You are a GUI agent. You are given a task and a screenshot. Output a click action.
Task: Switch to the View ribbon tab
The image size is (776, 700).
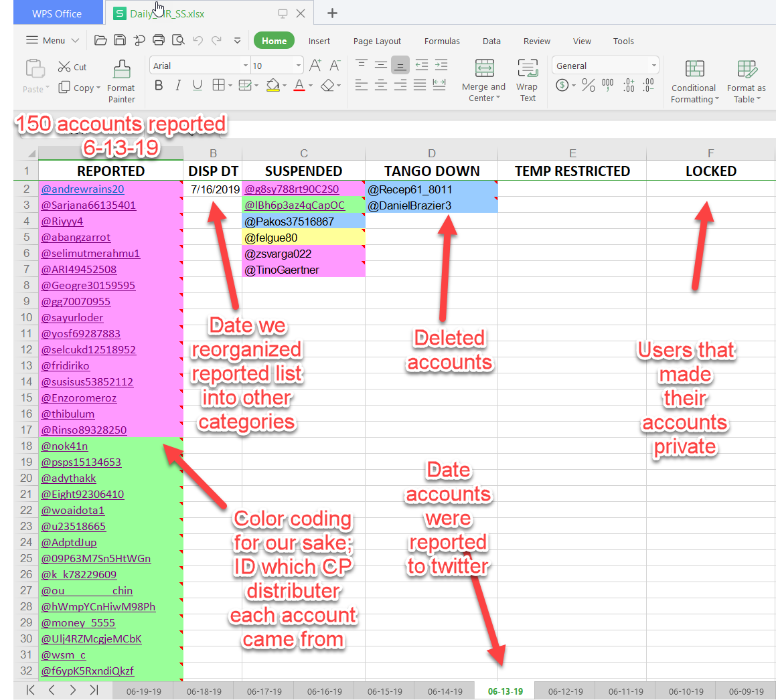582,41
